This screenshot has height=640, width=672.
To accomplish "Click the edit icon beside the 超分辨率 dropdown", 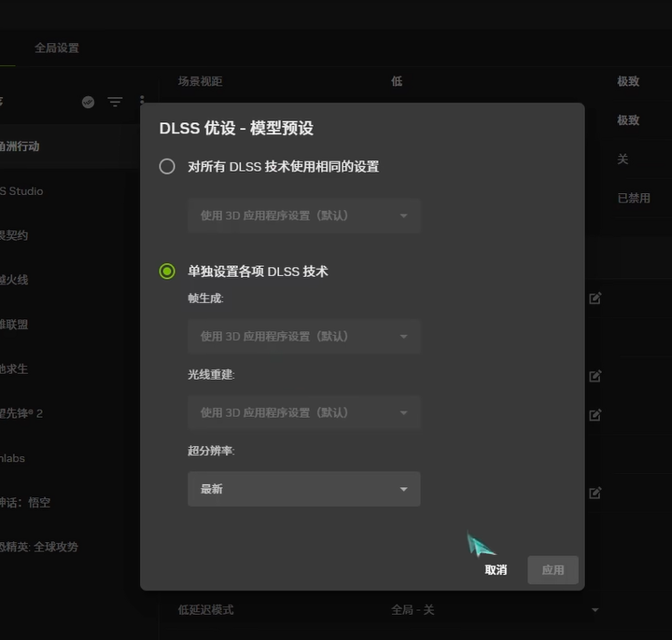I will 595,493.
